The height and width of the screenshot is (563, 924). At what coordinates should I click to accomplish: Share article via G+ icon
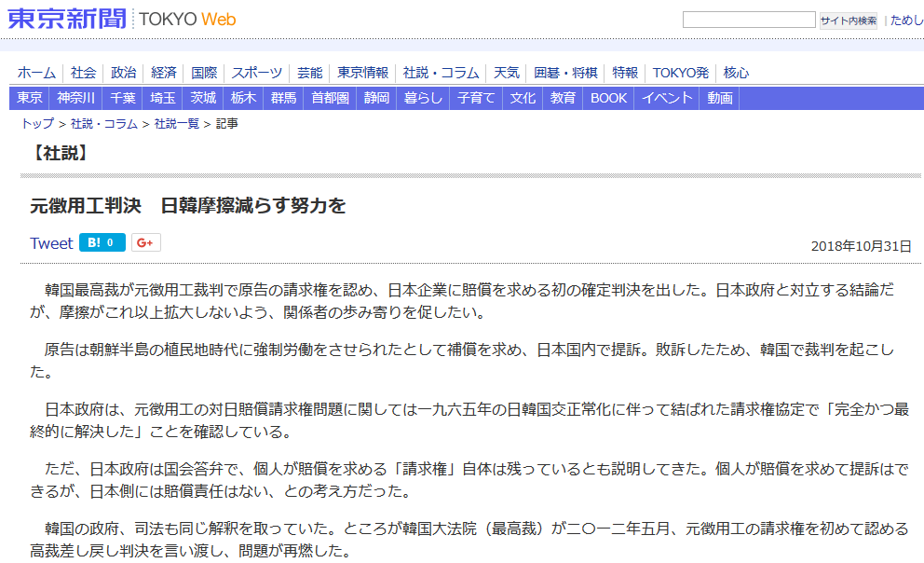click(x=145, y=243)
